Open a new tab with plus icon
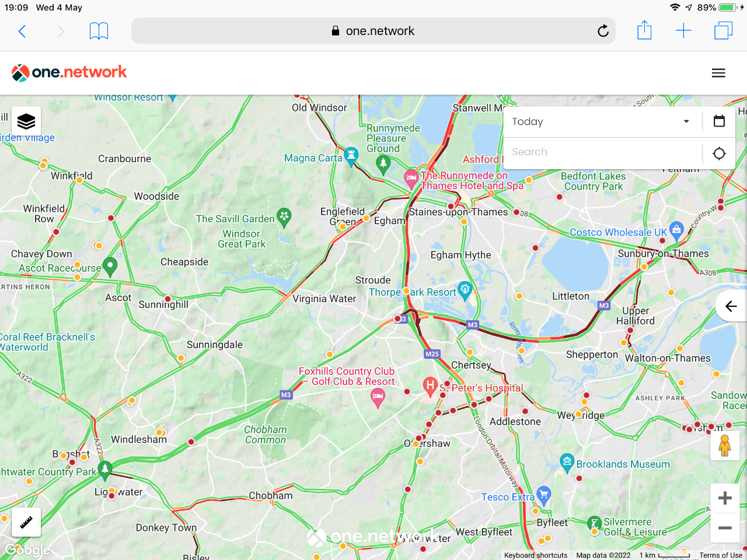747x560 pixels. (x=683, y=31)
